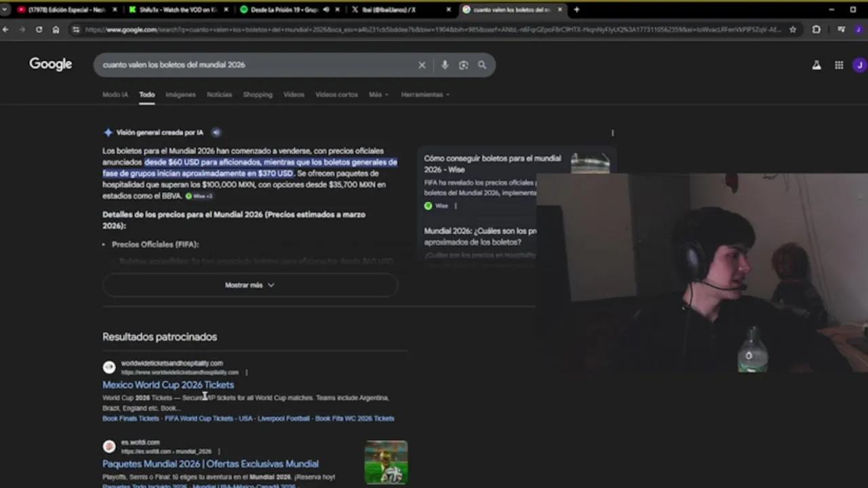
Task: Click the Precios Oficiales (FIFA) bullet
Action: pyautogui.click(x=155, y=245)
